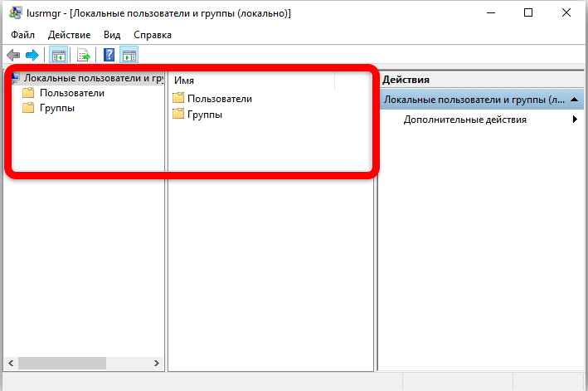
Task: Click Дополнительные действия in the actions pane
Action: 465,120
